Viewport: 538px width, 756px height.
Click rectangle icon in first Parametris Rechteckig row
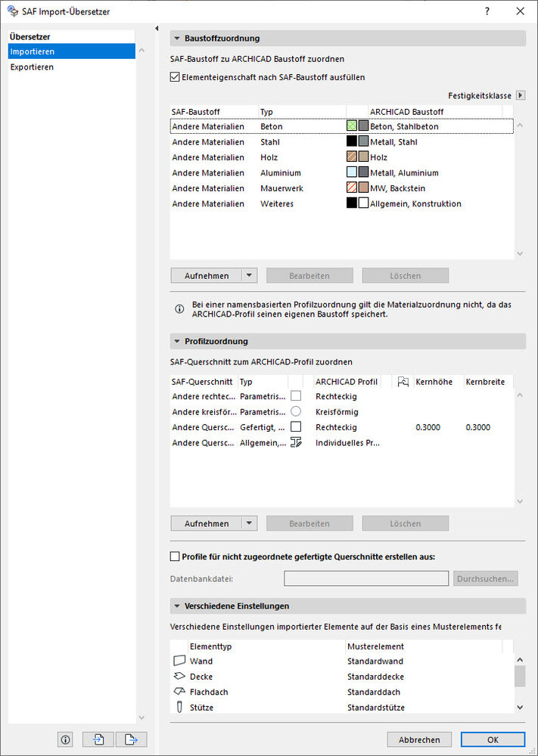click(x=296, y=396)
